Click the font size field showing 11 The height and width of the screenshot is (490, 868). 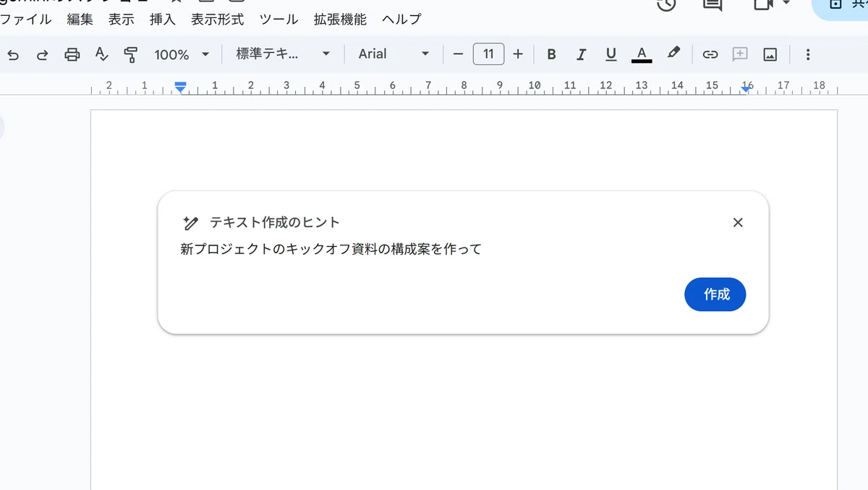point(488,54)
